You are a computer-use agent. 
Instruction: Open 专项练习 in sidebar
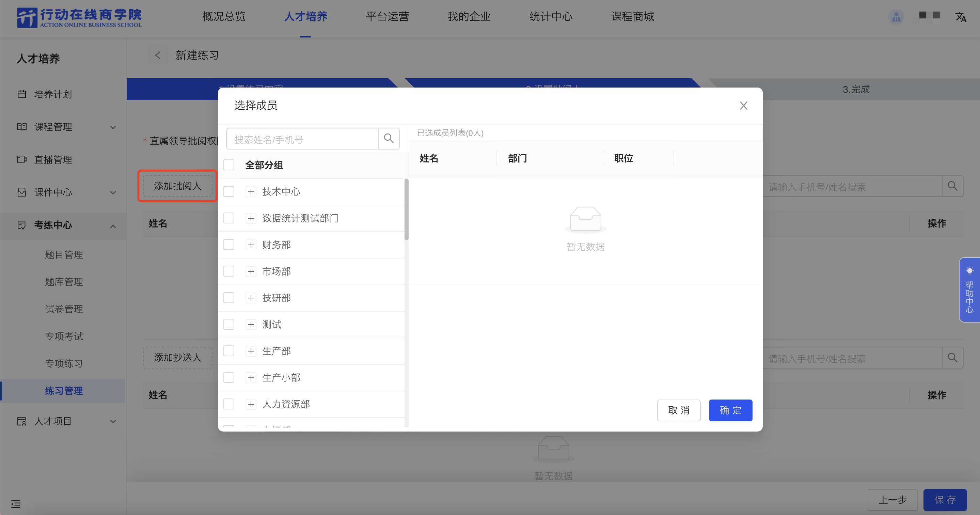tap(64, 363)
